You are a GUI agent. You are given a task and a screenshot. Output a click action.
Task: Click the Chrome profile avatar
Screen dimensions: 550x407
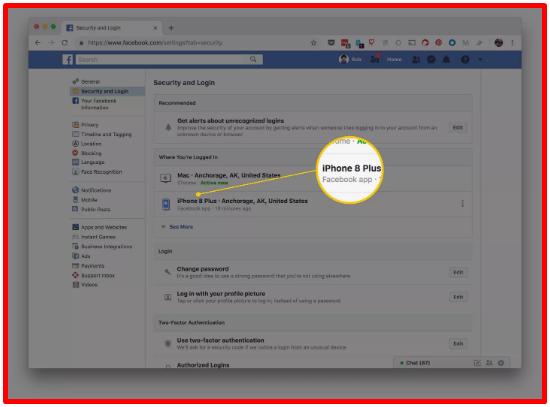(498, 43)
